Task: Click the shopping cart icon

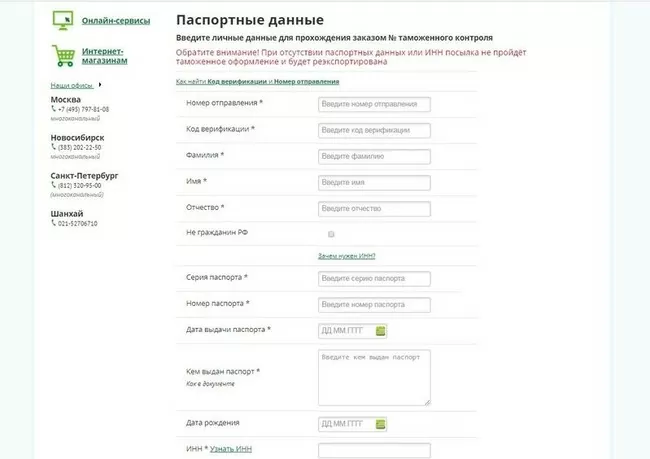Action: (x=62, y=55)
